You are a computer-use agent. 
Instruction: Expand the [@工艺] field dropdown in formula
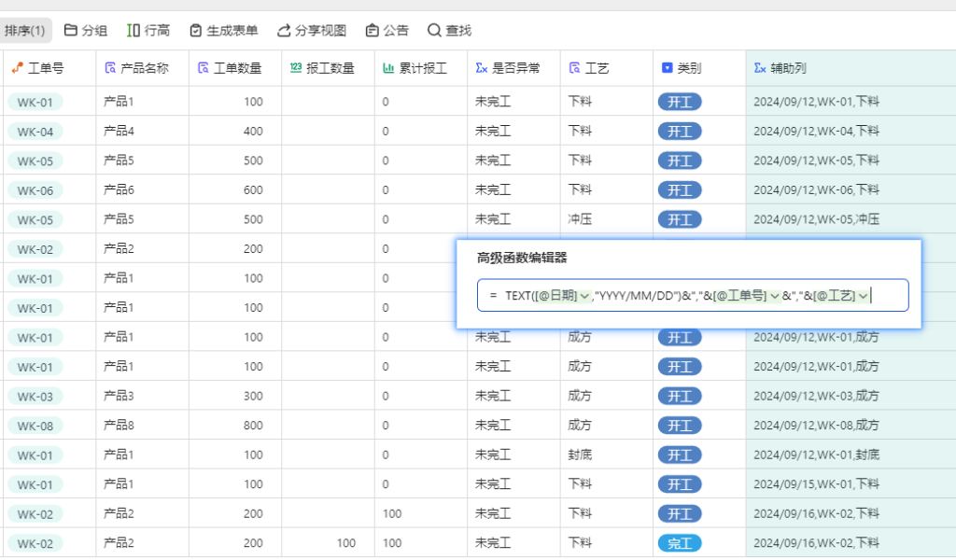(x=863, y=296)
